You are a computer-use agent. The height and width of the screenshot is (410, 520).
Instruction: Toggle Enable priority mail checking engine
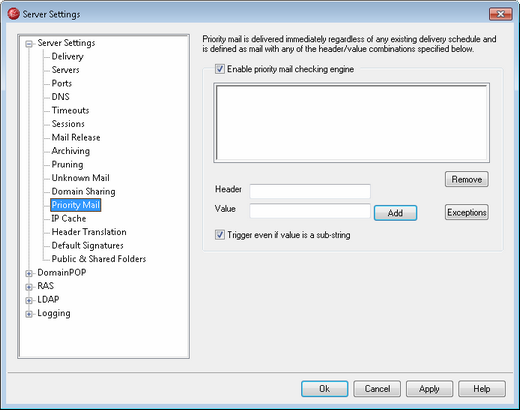tap(220, 69)
